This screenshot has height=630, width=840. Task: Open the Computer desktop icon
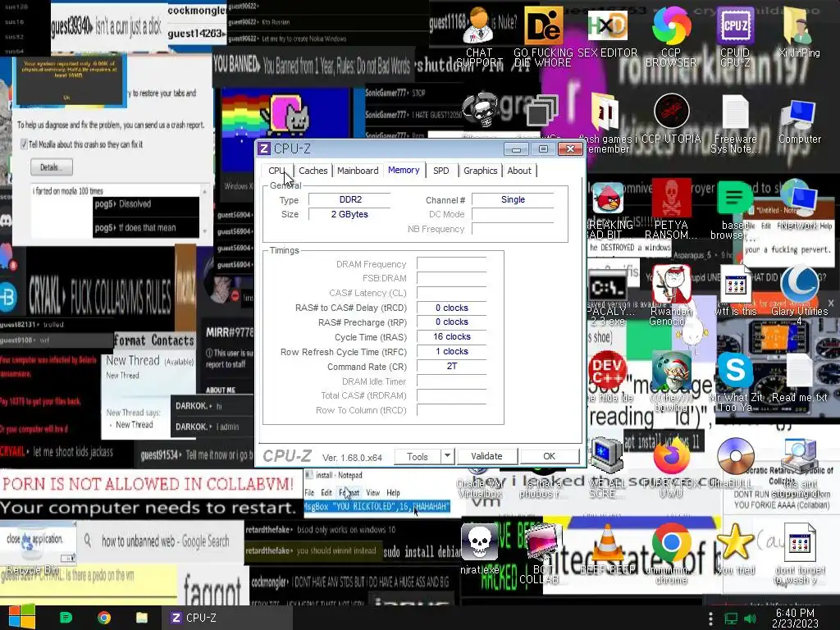click(799, 113)
